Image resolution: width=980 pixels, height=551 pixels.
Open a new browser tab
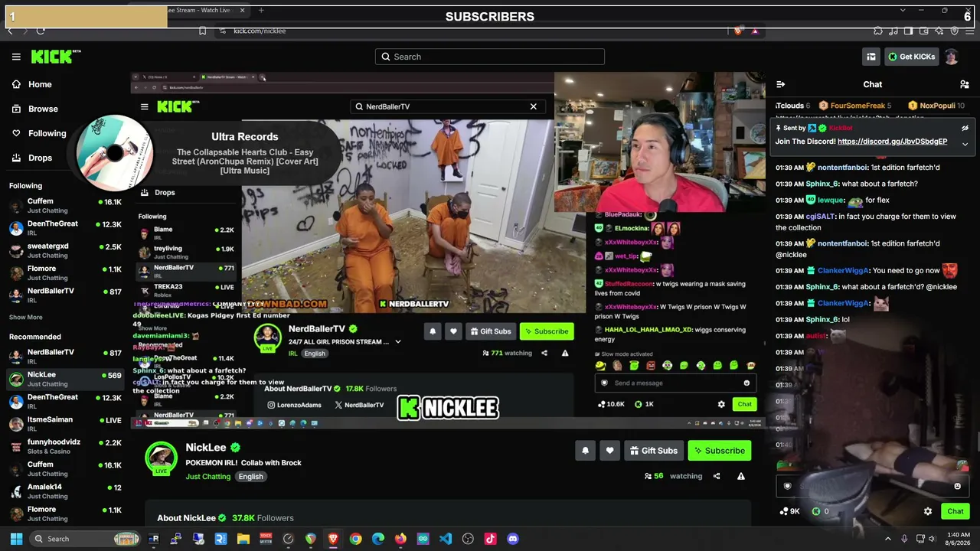[x=261, y=10]
